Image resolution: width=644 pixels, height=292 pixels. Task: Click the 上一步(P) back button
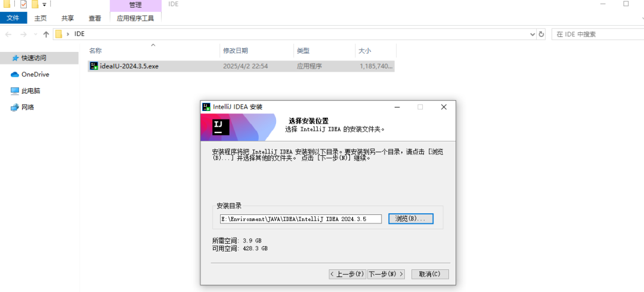pyautogui.click(x=348, y=274)
